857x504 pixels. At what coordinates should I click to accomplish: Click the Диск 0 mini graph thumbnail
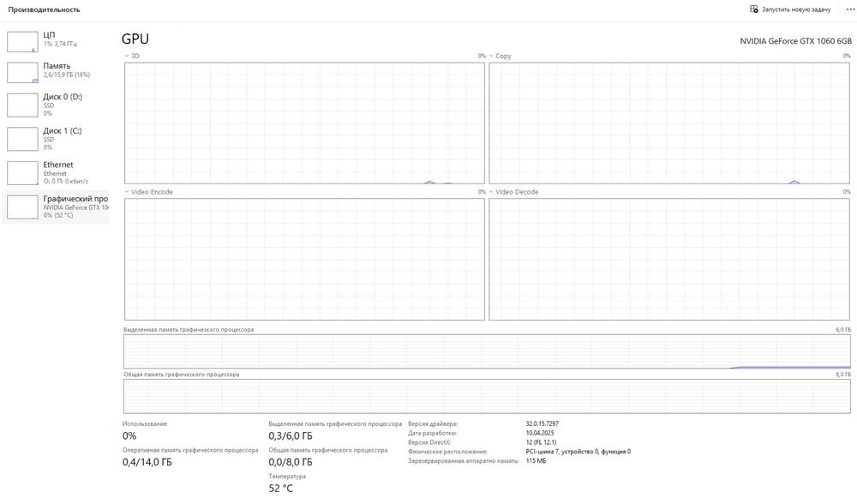pos(22,105)
